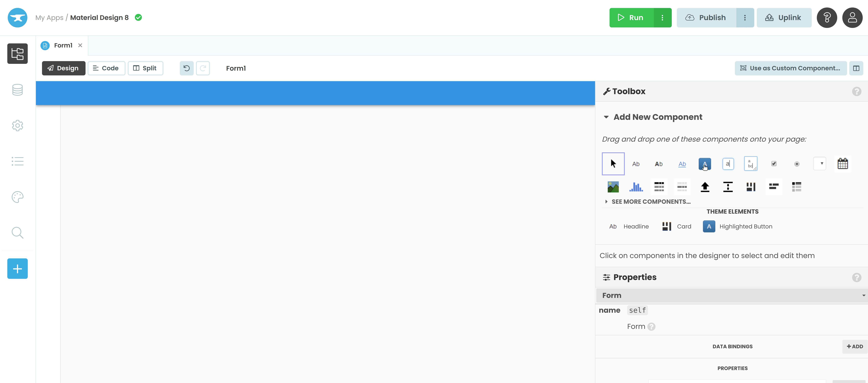Switch to the Form1 tab

coord(63,45)
